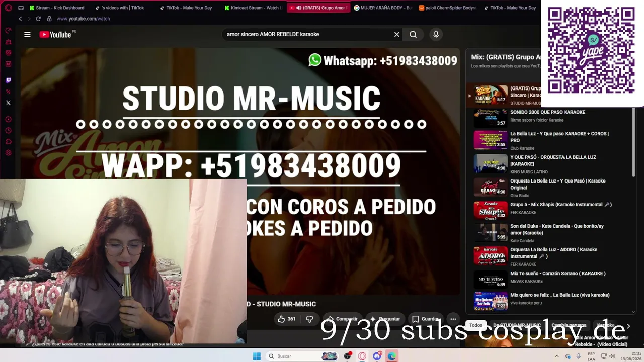Click the taskbar microphone tray icon
644x362 pixels.
pos(578,356)
